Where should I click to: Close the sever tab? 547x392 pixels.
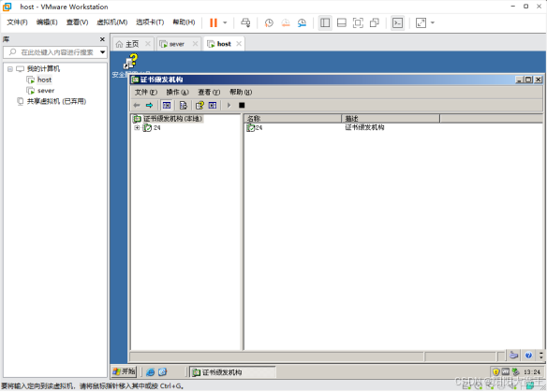click(x=195, y=44)
